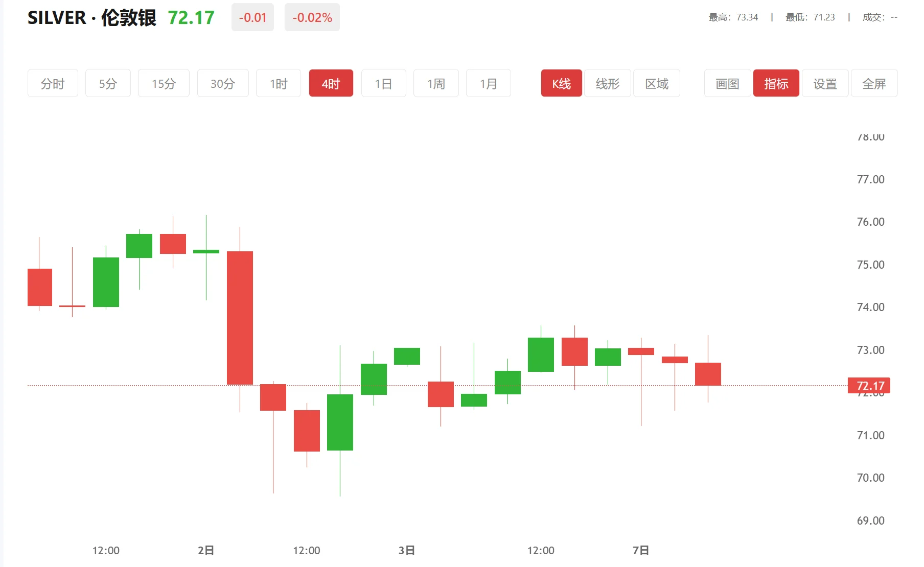Click the -0.02% change percentage badge

coord(312,17)
